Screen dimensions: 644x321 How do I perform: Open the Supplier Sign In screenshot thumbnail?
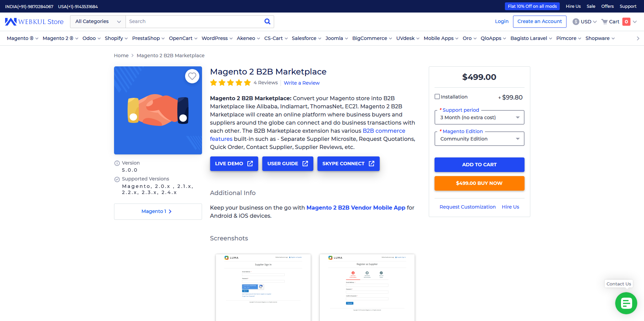[263, 287]
